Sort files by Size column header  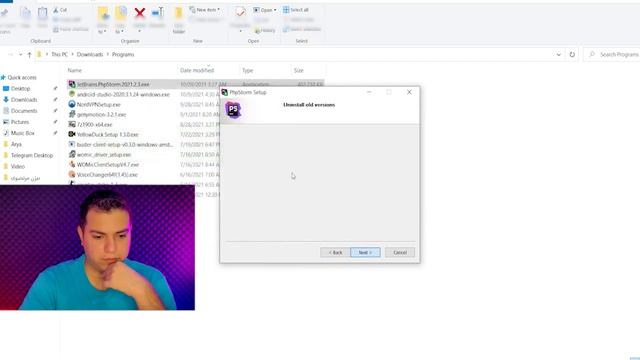point(298,71)
